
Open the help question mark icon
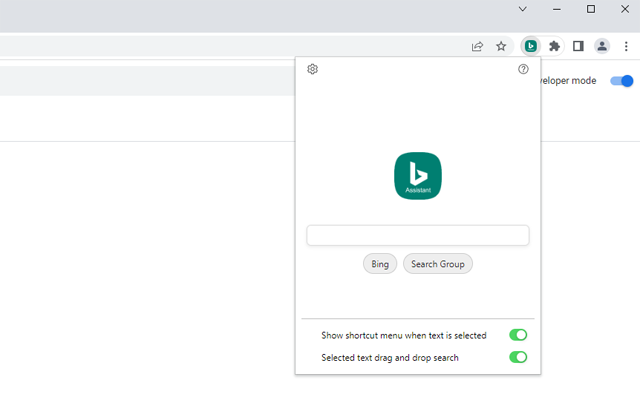tap(523, 69)
